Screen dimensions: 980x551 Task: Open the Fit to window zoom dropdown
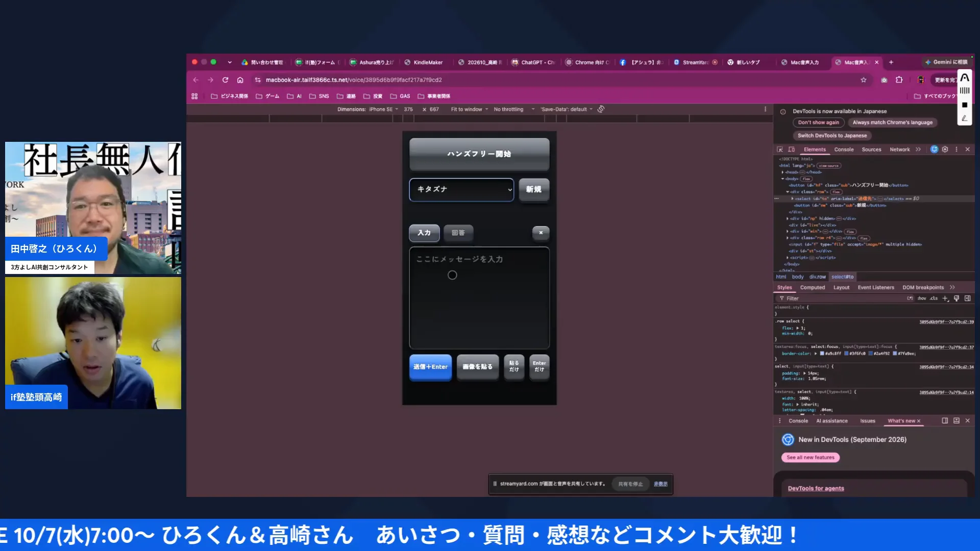pos(469,109)
